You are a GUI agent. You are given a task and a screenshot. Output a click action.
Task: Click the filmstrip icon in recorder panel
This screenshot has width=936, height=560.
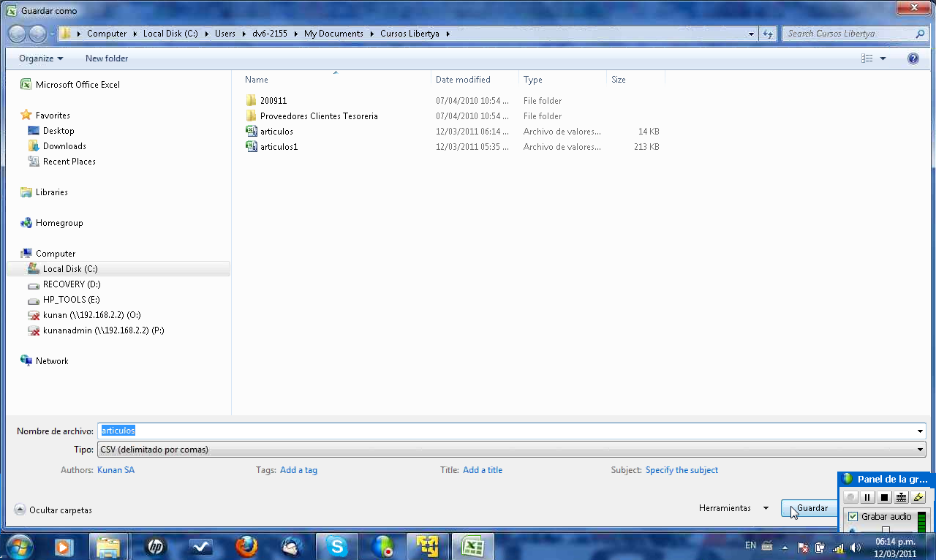[x=902, y=498]
